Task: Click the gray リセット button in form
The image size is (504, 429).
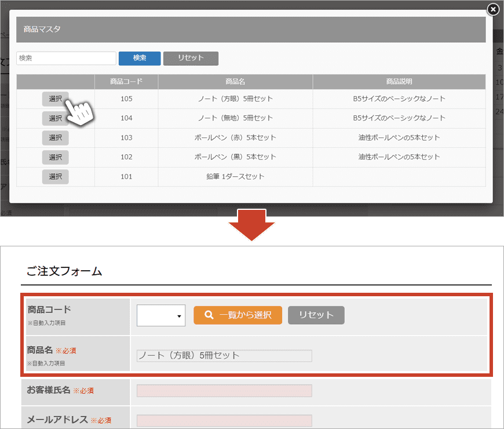Action: pos(316,315)
